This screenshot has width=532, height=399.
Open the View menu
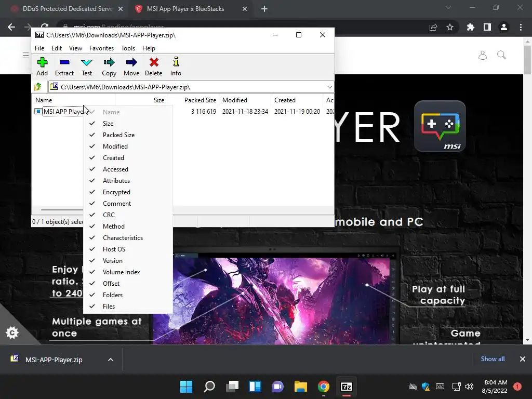(75, 48)
